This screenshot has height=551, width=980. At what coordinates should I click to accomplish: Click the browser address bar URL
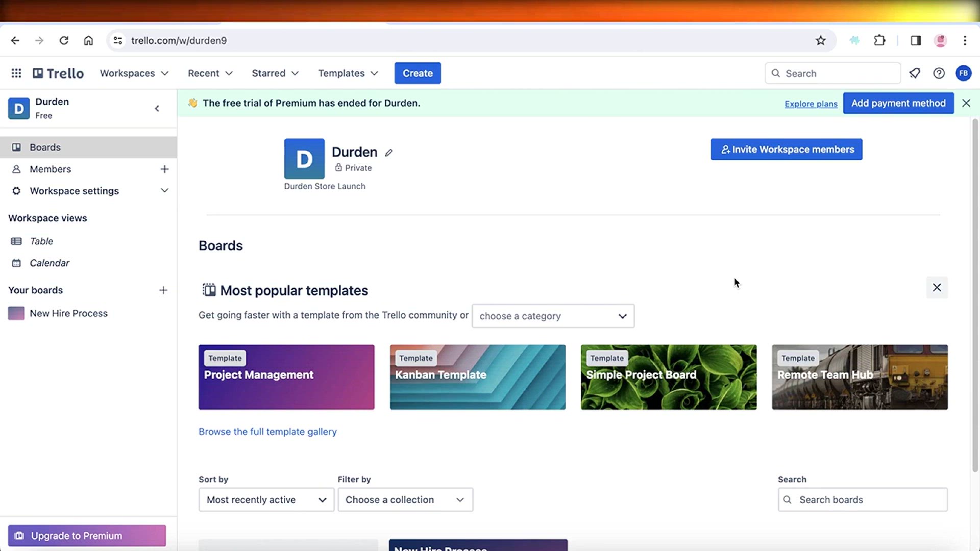[x=179, y=40]
